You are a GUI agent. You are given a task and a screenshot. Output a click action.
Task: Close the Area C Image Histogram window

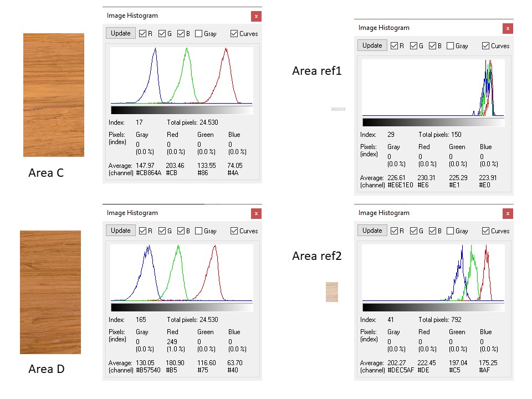click(x=256, y=16)
